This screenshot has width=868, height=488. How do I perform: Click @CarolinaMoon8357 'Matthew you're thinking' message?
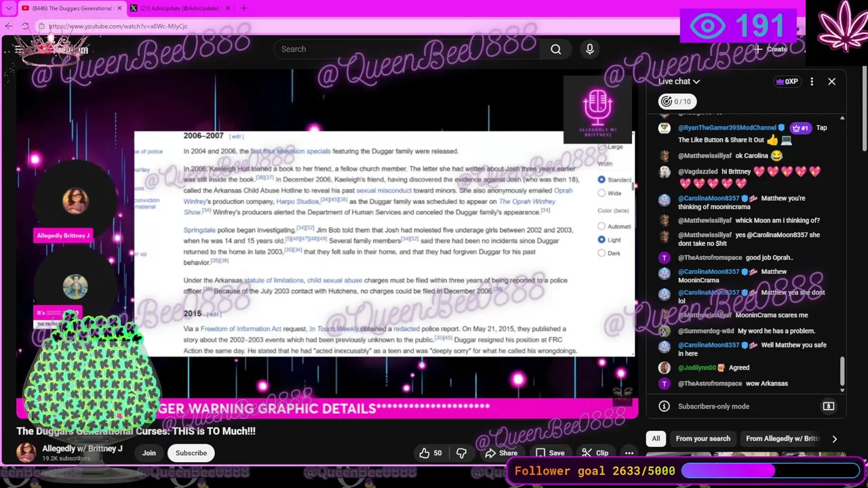741,203
